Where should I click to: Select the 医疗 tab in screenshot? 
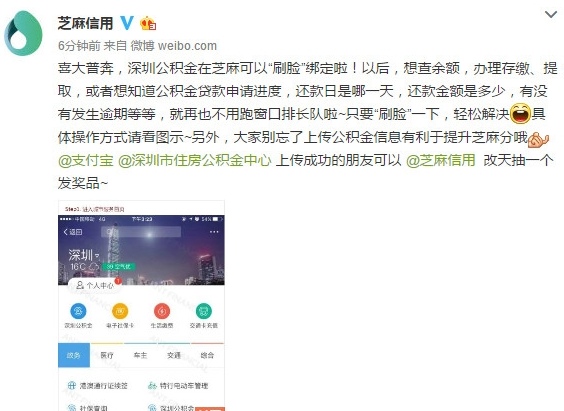coord(107,355)
